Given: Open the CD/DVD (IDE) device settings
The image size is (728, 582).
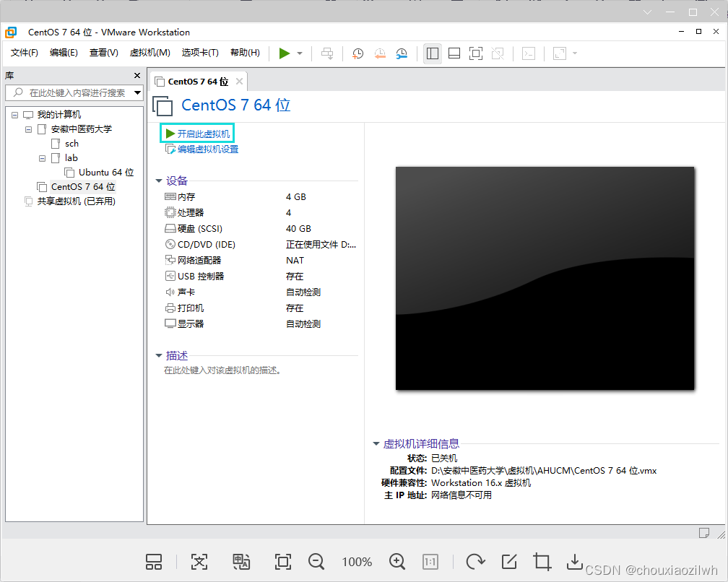Looking at the screenshot, I should click(206, 244).
